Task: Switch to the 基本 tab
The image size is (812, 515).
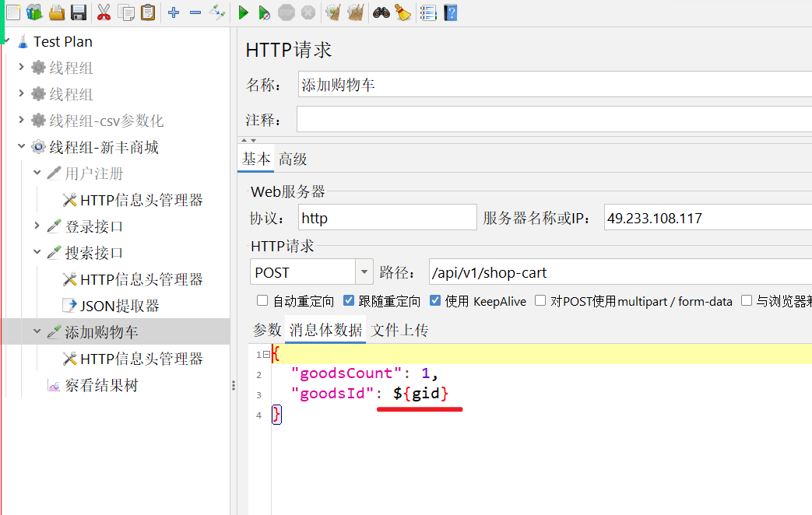Action: coord(256,159)
